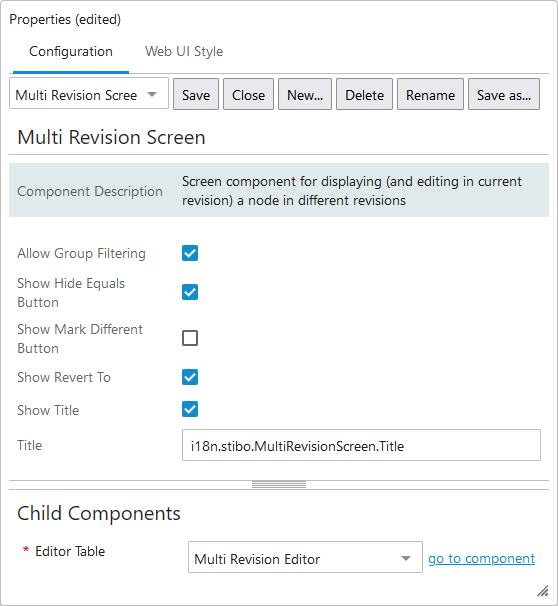Create a new screen with New... button
The width and height of the screenshot is (558, 606).
pyautogui.click(x=305, y=94)
